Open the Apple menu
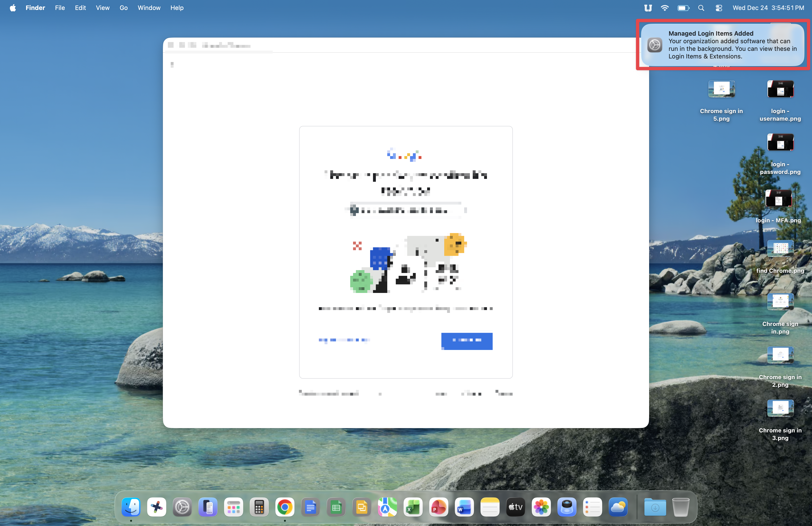812x526 pixels. (13, 8)
